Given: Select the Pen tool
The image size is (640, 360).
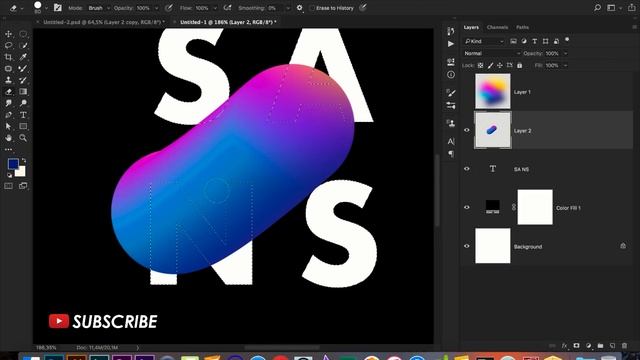Looking at the screenshot, I should (8, 115).
